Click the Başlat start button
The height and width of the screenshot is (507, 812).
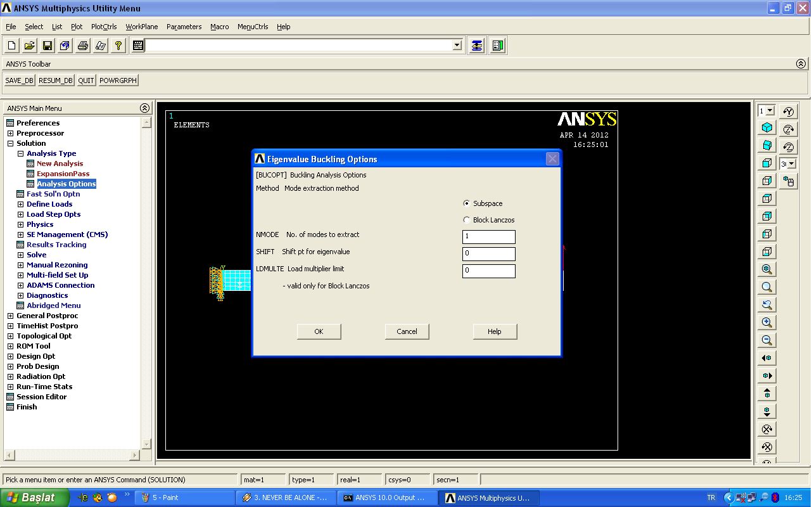tap(34, 497)
